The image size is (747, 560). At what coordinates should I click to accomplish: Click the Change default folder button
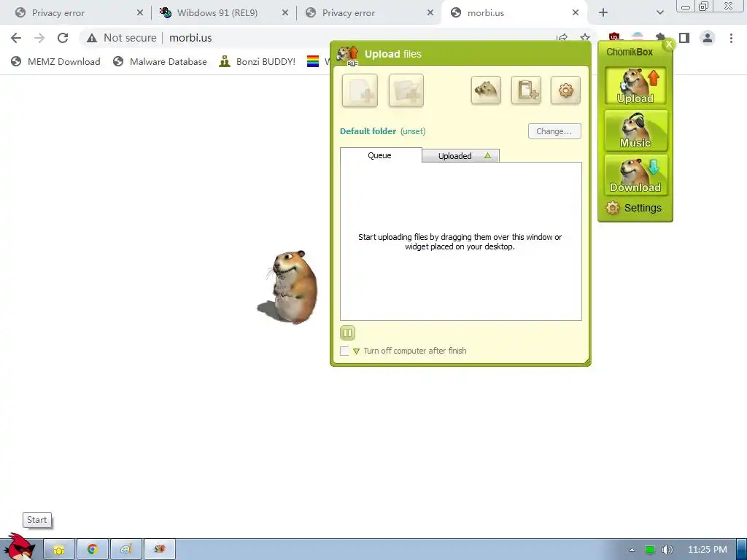[x=554, y=131]
